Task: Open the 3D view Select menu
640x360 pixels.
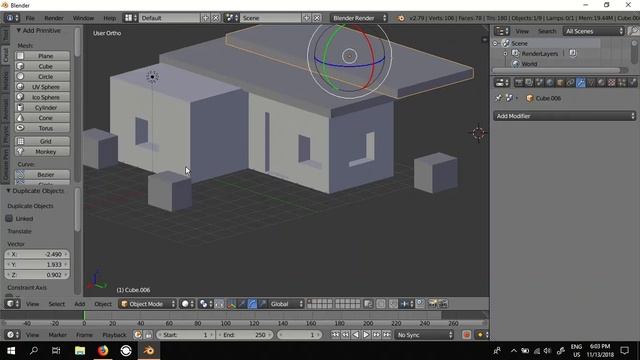Action: click(57, 304)
